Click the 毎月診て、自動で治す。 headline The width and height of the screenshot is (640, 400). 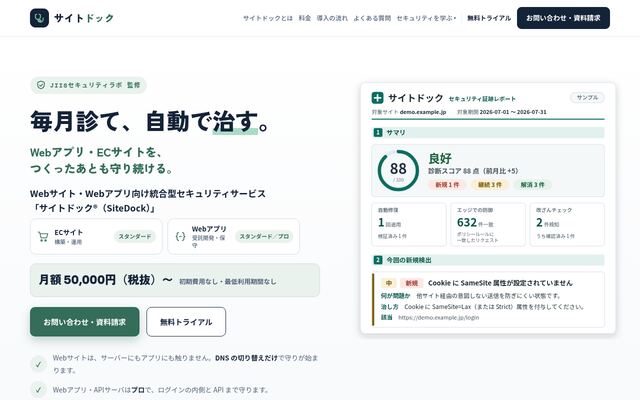click(x=149, y=121)
